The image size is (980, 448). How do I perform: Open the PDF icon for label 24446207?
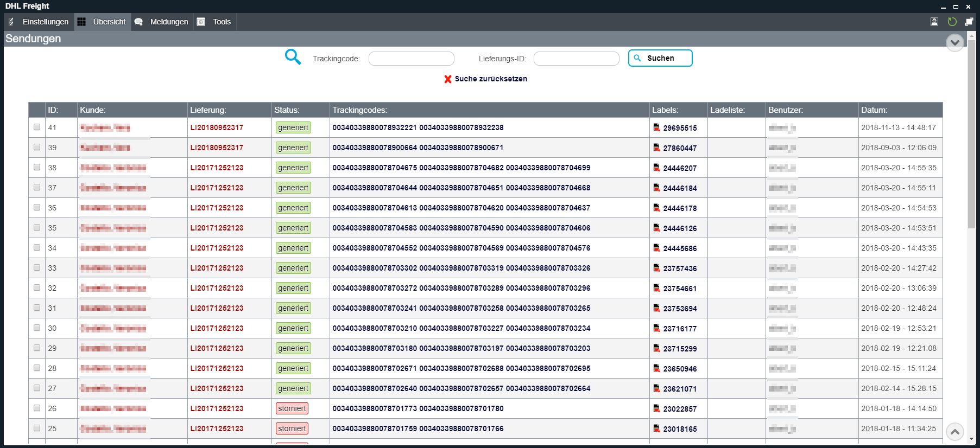tap(656, 168)
